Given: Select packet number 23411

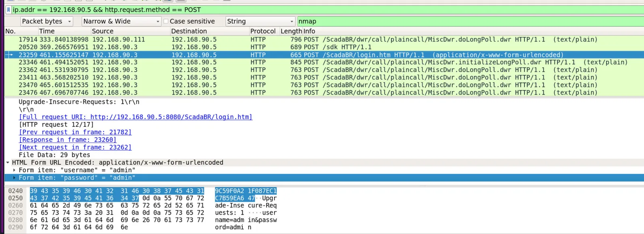Looking at the screenshot, I should 28,77.
